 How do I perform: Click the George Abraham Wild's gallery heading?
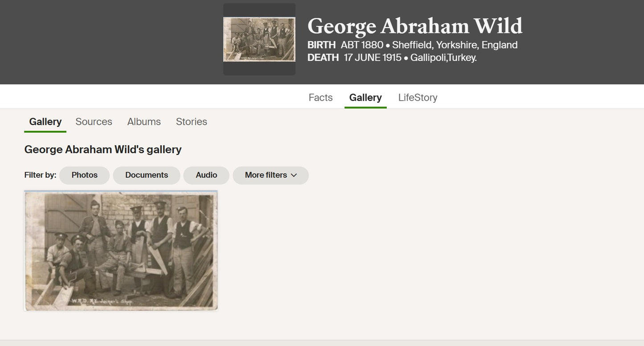pyautogui.click(x=103, y=150)
